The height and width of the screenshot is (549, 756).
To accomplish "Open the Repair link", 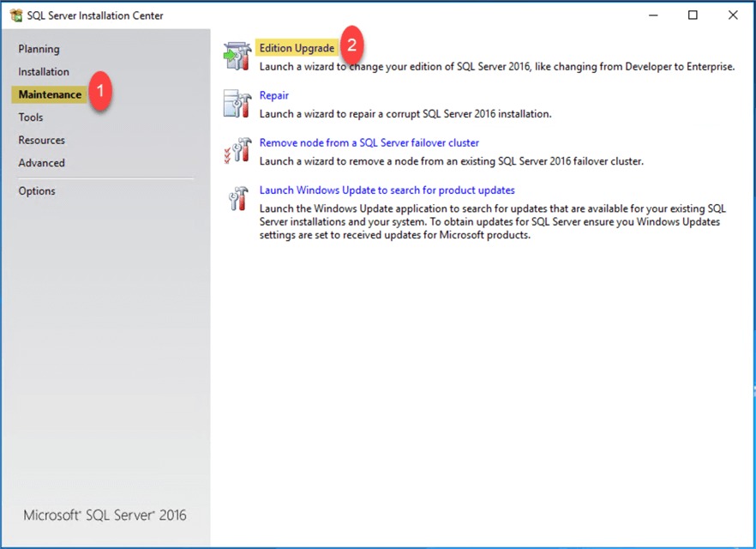I will point(274,95).
